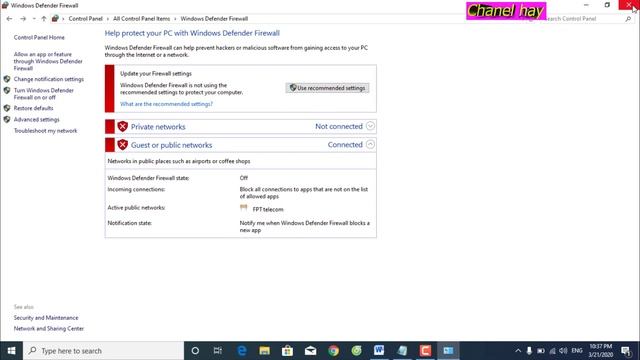Click Restore defaults link
Image resolution: width=640 pixels, height=360 pixels.
point(33,108)
